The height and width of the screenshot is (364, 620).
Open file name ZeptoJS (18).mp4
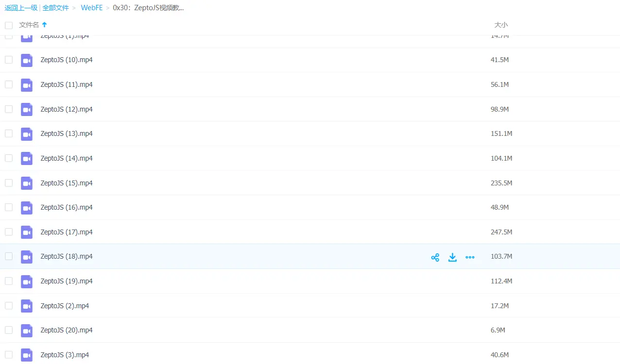tap(67, 256)
